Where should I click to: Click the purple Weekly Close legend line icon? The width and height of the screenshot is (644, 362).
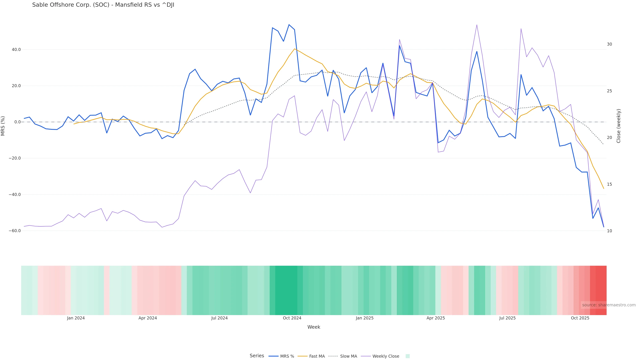tap(366, 356)
